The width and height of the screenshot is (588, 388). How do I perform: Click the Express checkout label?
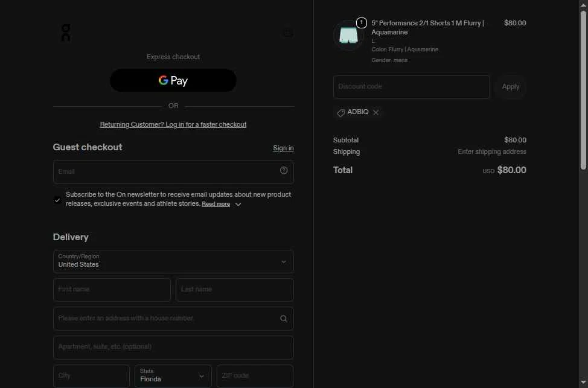click(173, 57)
